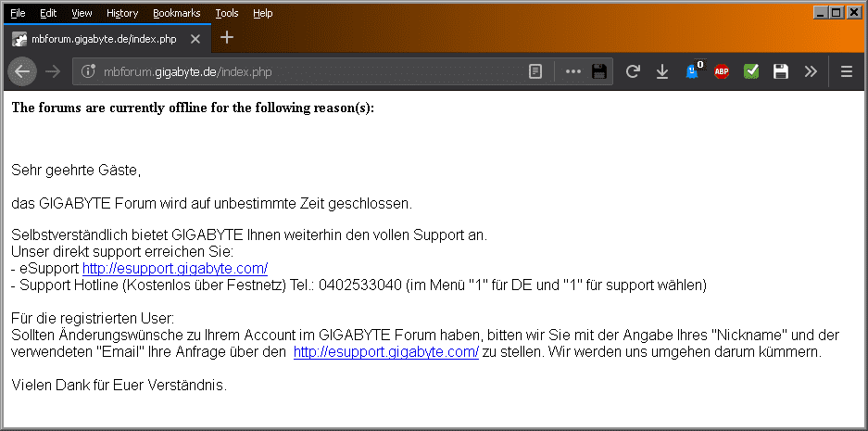Click the white floppy disk save icon
Image resolution: width=868 pixels, height=431 pixels.
(781, 71)
